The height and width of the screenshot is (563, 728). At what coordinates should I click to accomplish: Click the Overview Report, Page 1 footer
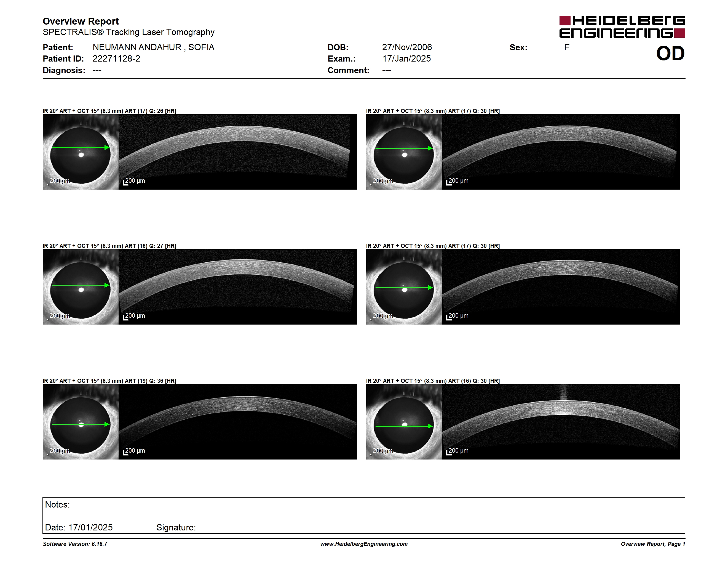point(653,544)
